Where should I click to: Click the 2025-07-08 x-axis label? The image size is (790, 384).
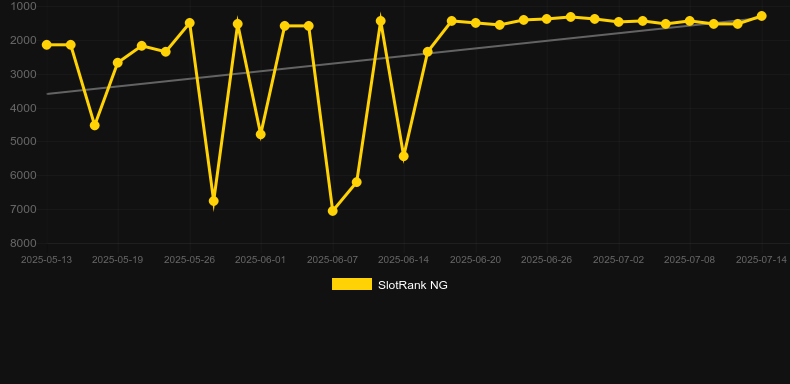click(x=690, y=260)
